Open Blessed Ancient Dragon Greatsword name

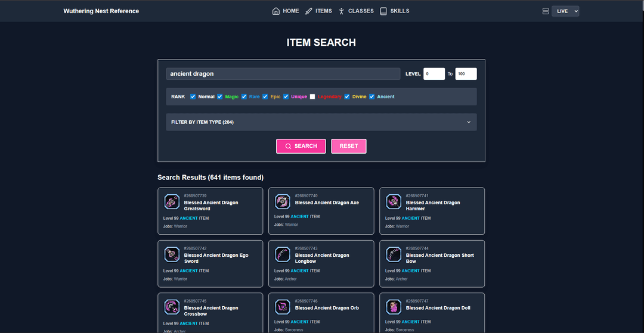coord(211,206)
